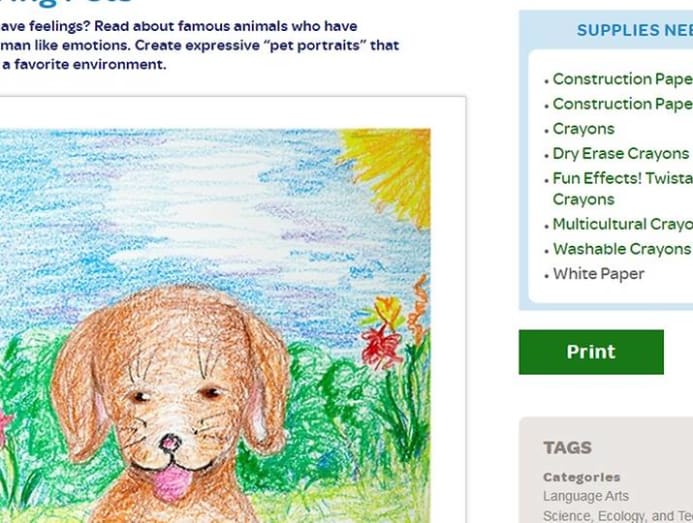Select the Crayons supply link
This screenshot has width=693, height=523.
(x=583, y=129)
